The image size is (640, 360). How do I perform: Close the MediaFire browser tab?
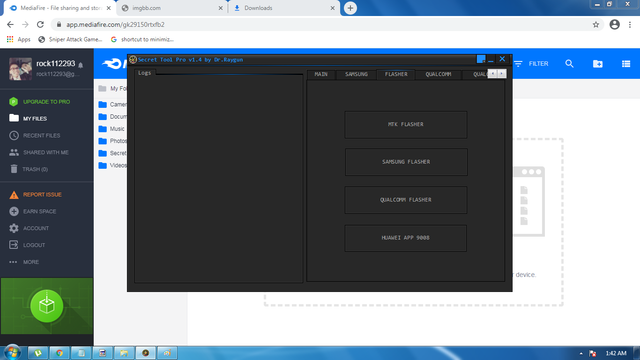[109, 8]
